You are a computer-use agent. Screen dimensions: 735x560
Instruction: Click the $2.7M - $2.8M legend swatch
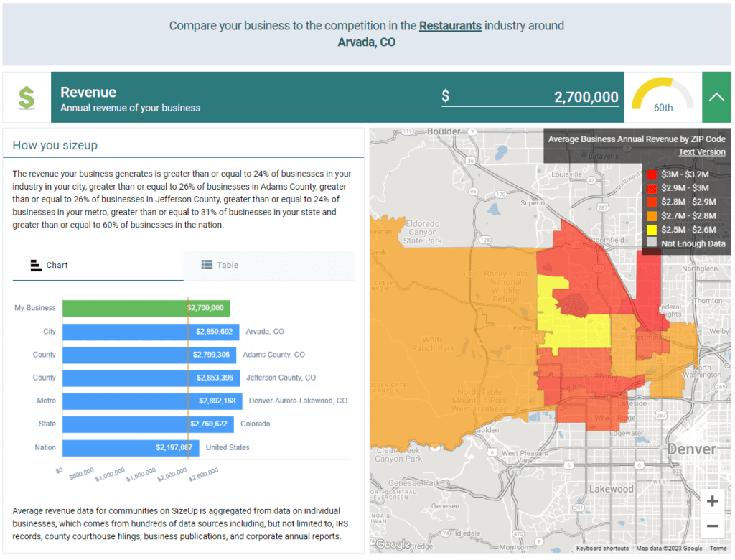(x=652, y=216)
